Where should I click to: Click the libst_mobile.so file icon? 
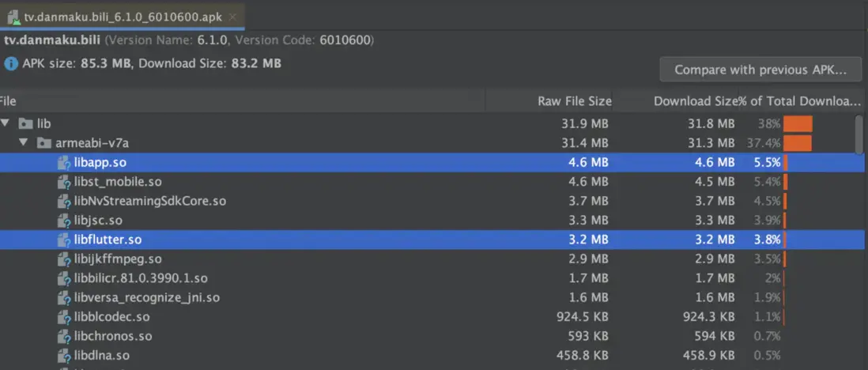pos(64,182)
